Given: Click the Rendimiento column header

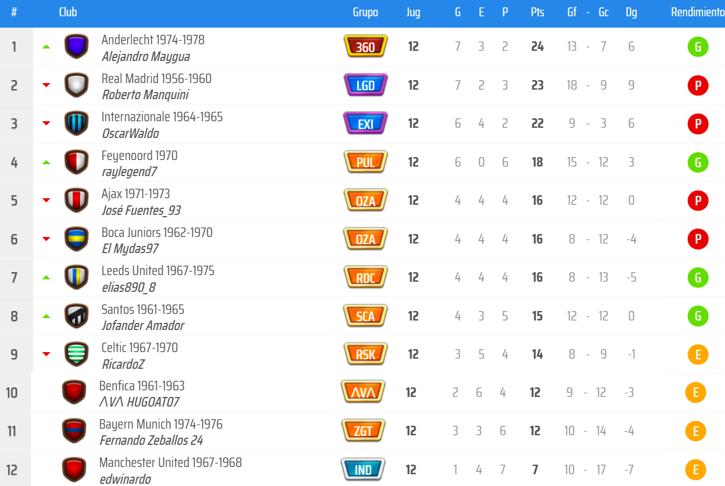Looking at the screenshot, I should pyautogui.click(x=696, y=12).
